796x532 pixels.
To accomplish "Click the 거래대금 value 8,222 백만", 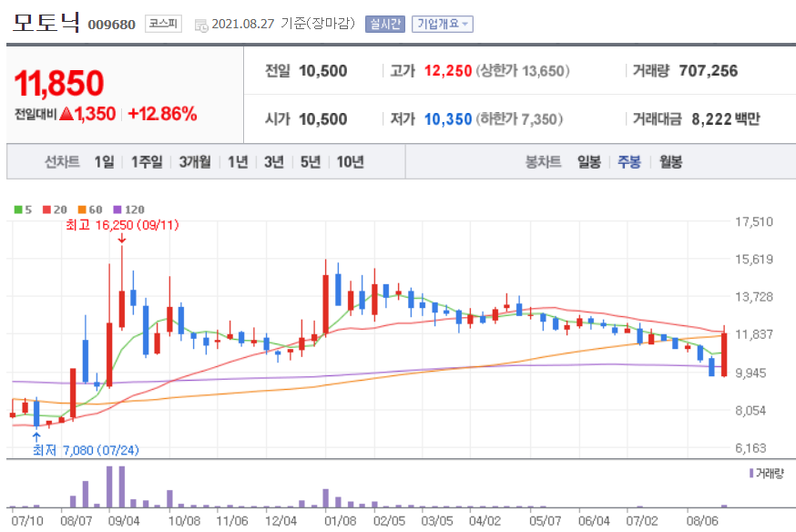I will tap(726, 119).
